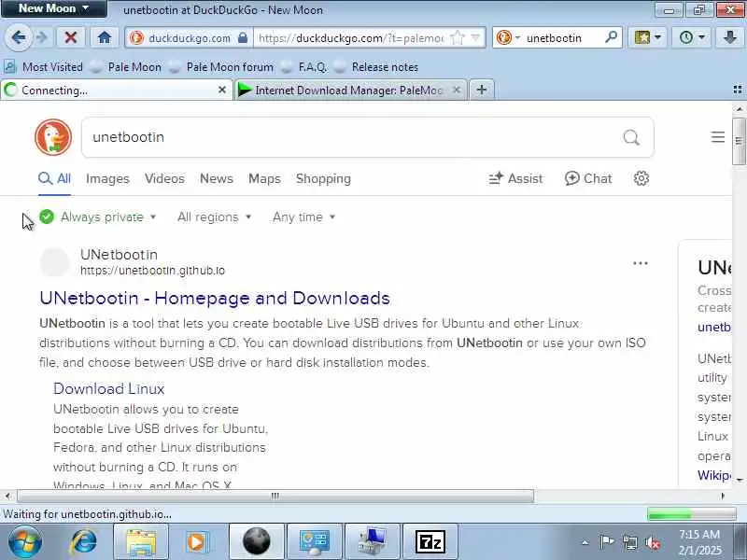Open the Download Linux sublink

(108, 388)
